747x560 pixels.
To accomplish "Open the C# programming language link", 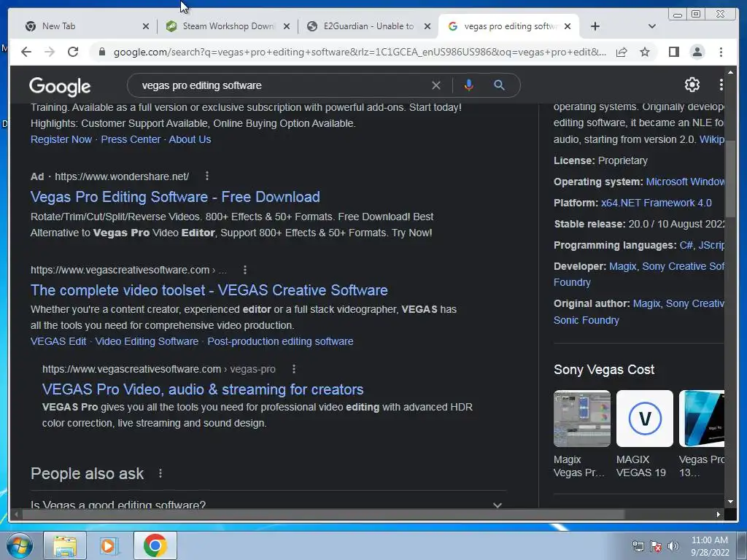I will click(x=686, y=245).
